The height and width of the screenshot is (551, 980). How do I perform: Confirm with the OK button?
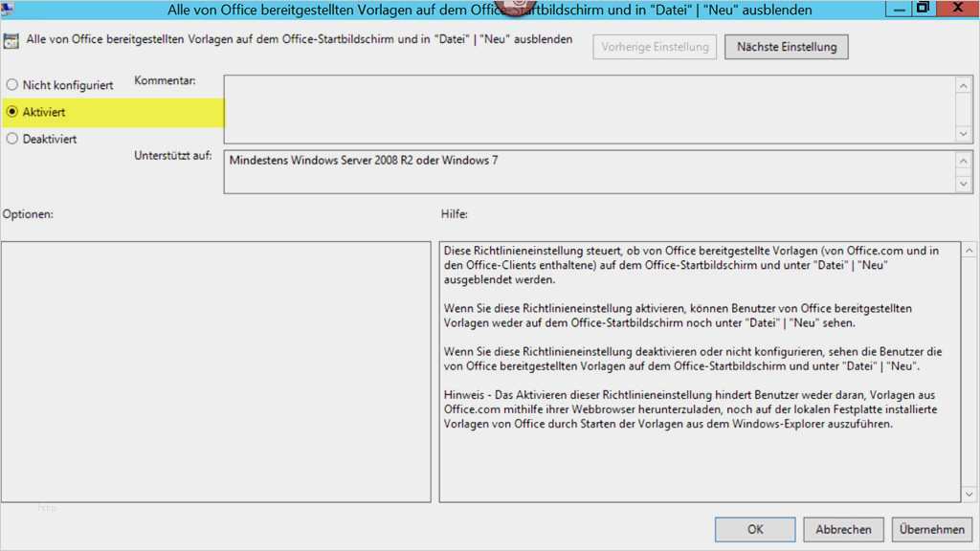[x=755, y=529]
